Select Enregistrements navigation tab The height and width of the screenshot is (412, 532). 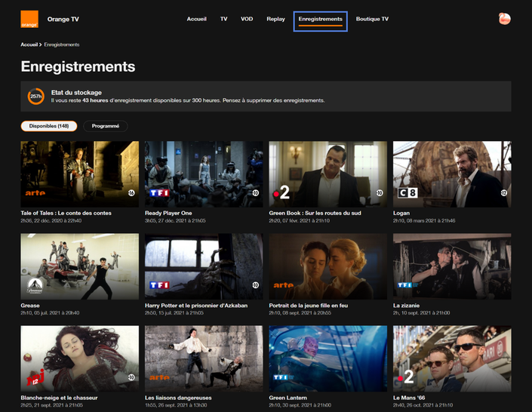point(320,21)
